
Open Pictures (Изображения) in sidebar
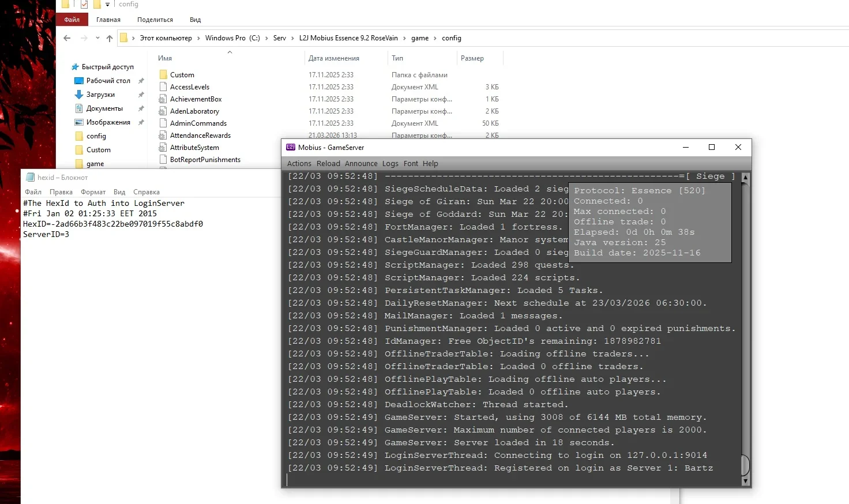pyautogui.click(x=108, y=122)
